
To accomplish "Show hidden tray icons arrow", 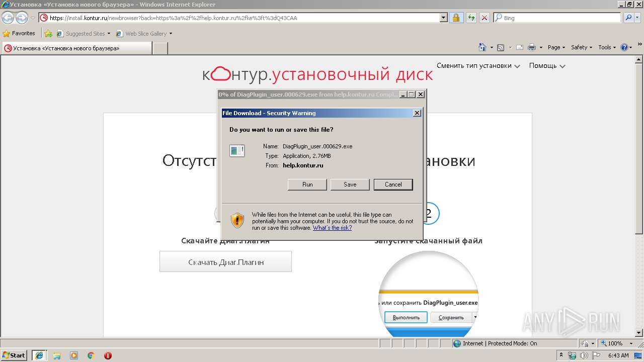I will point(561,355).
